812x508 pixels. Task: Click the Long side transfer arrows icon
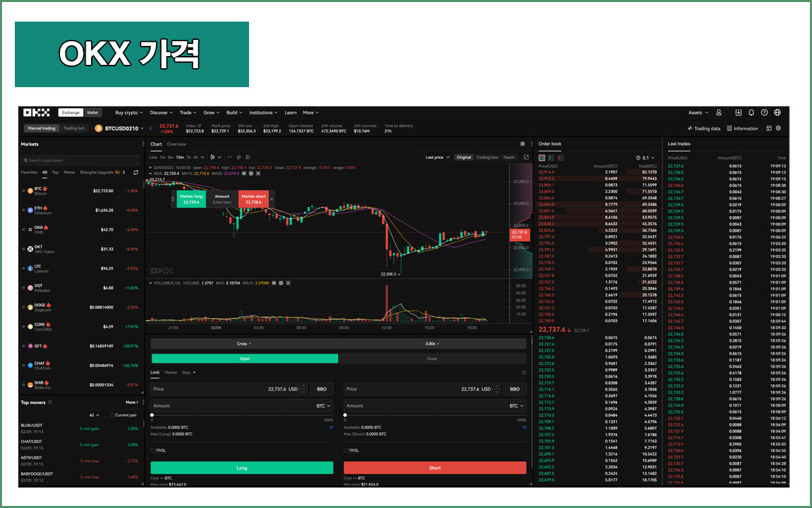pyautogui.click(x=331, y=427)
